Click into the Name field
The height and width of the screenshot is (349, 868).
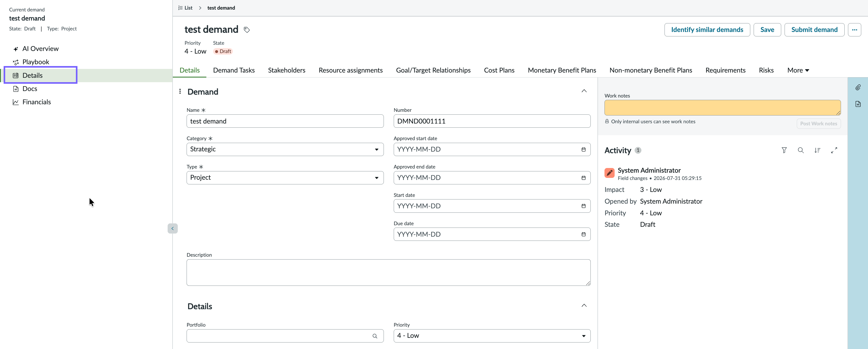click(285, 121)
